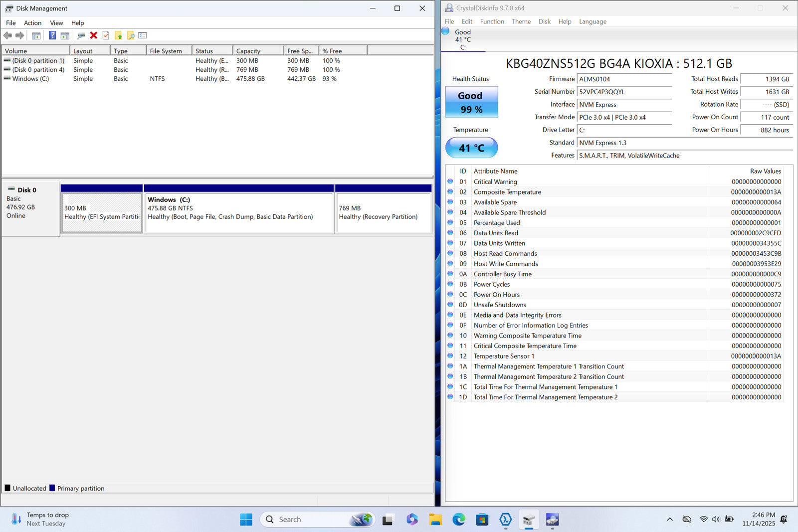This screenshot has height=532, width=798.
Task: Open the Function menu in CrystalDiskInfo
Action: [492, 21]
